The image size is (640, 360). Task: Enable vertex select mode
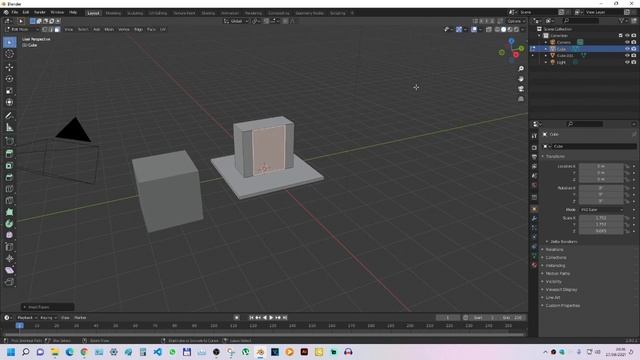coord(44,29)
